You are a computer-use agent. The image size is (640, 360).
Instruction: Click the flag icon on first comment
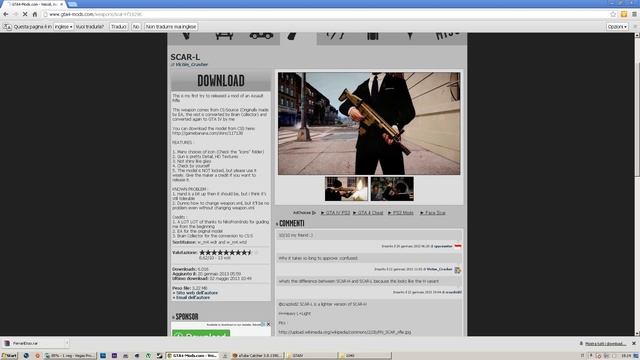tap(458, 246)
